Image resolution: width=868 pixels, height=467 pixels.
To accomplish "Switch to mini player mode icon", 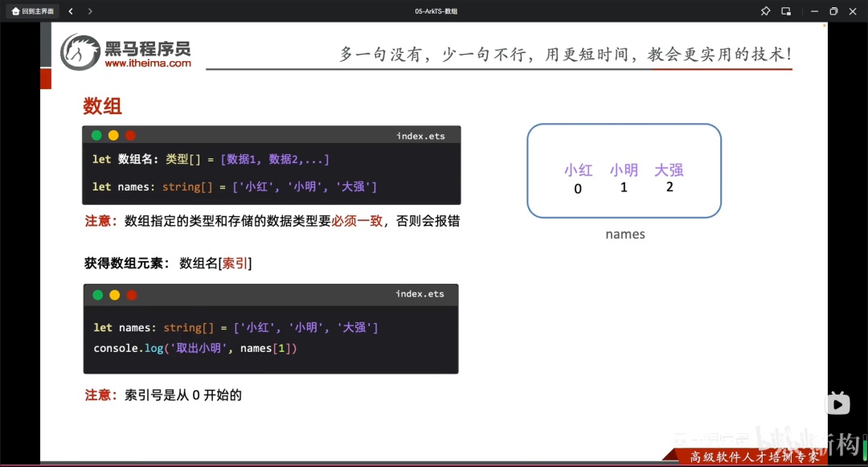I will pyautogui.click(x=786, y=11).
